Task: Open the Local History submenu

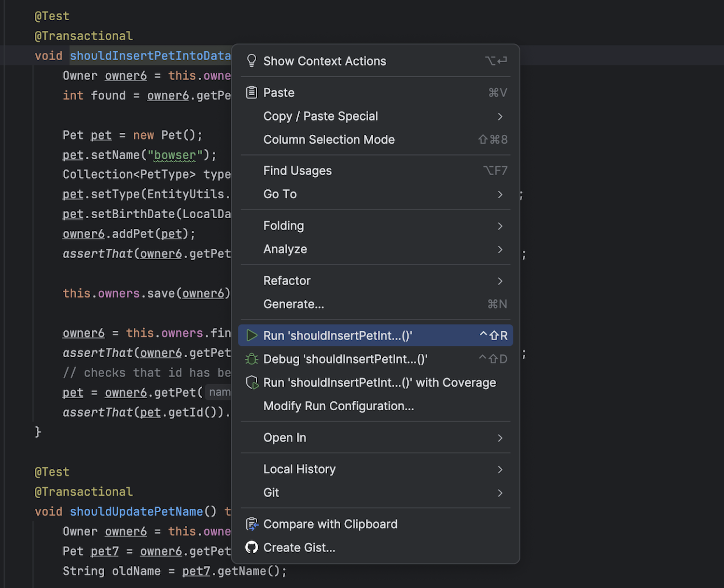Action: pos(299,469)
